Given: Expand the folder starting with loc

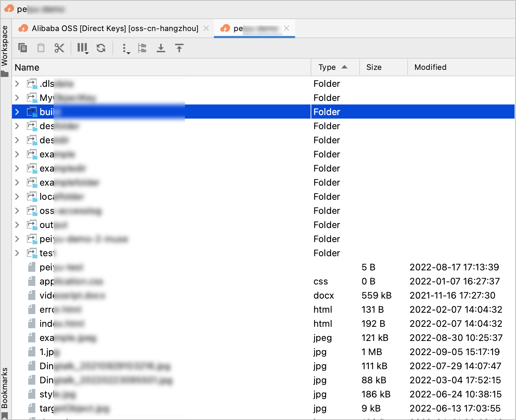Looking at the screenshot, I should tap(17, 197).
